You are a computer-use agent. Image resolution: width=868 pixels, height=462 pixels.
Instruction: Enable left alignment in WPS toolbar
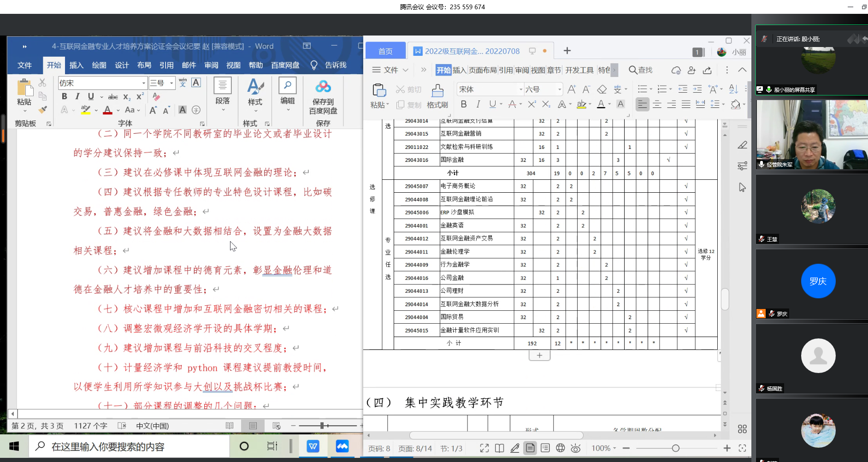tap(642, 104)
